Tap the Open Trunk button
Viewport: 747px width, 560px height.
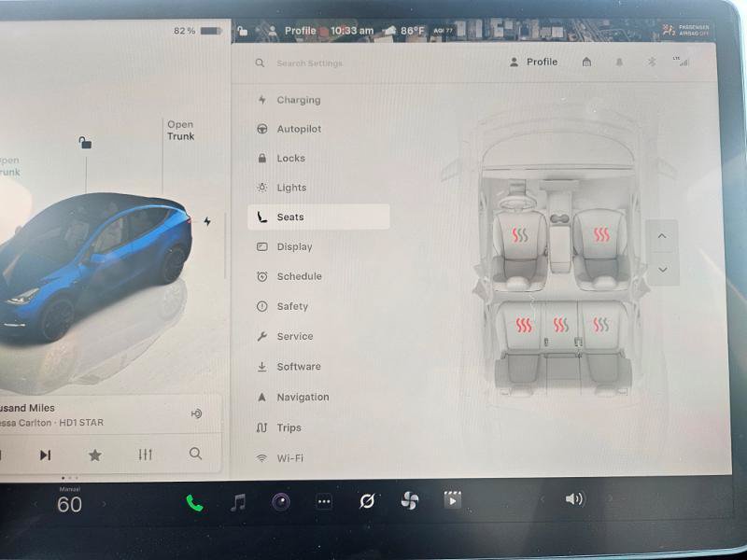(180, 130)
